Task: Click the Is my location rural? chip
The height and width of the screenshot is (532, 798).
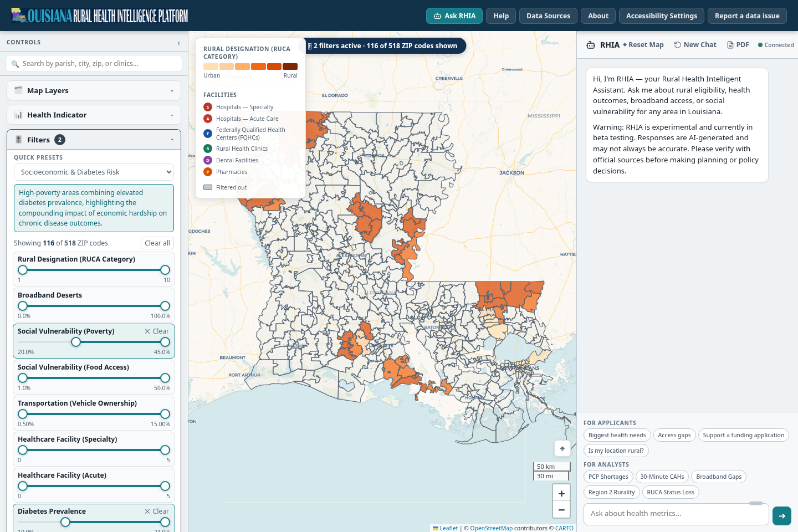Action: coord(616,451)
